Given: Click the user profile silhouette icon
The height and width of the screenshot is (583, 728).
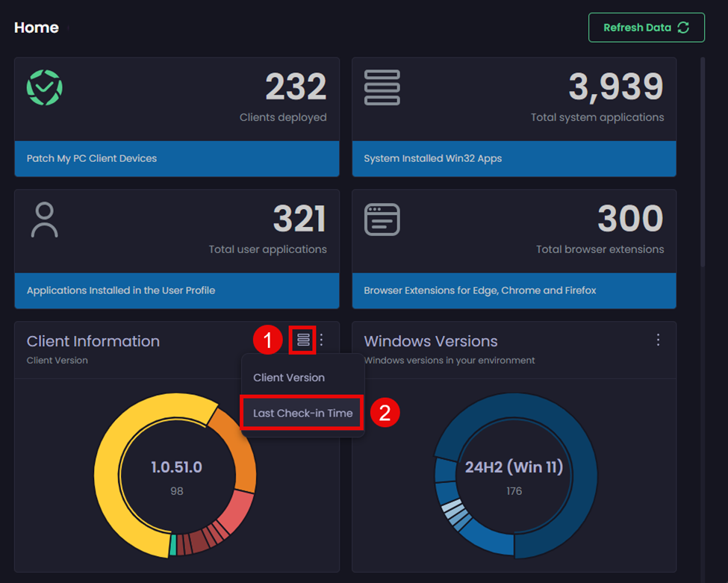Looking at the screenshot, I should [x=45, y=219].
